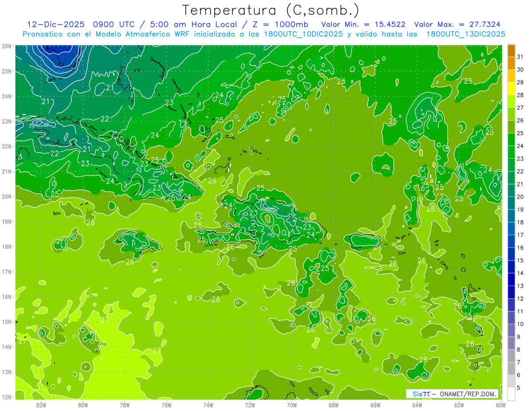Click the latitude axis label "12N"
532x411 pixels.
(6, 397)
